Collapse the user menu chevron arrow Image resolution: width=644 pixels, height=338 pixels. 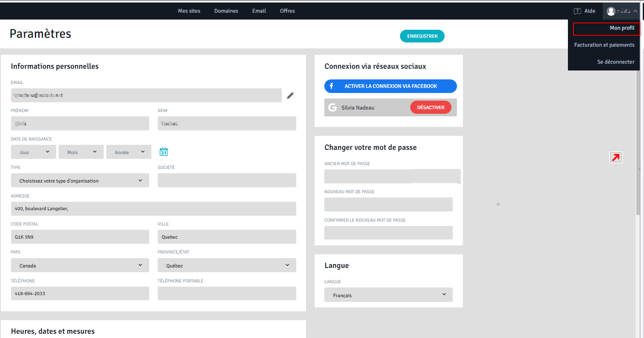point(635,11)
